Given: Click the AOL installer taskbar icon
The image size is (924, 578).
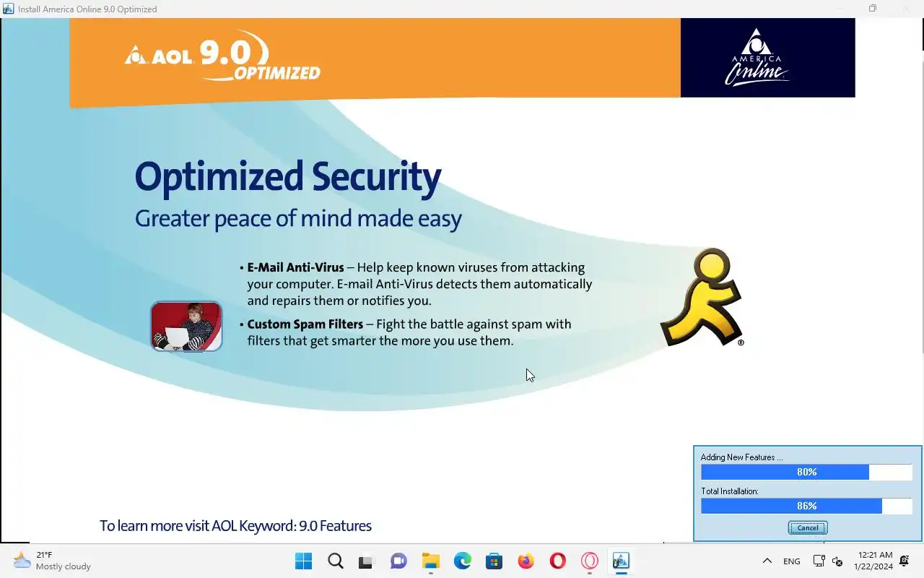Looking at the screenshot, I should (621, 561).
